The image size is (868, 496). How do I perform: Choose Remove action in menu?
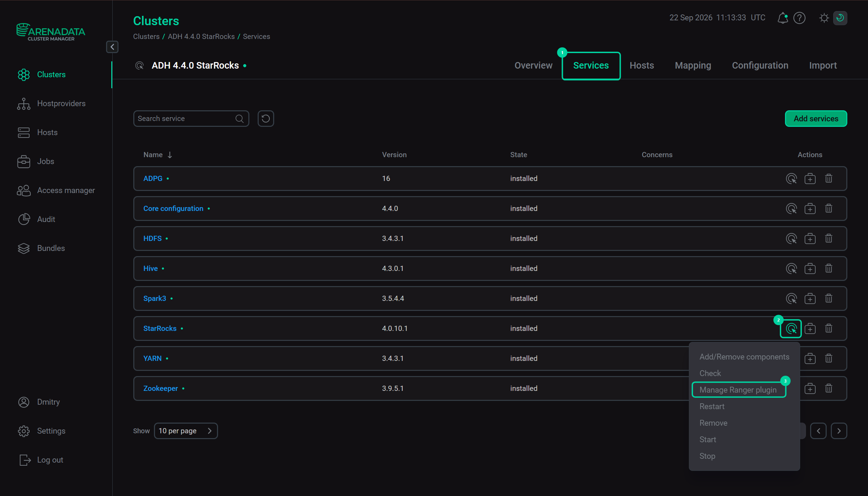(x=713, y=423)
